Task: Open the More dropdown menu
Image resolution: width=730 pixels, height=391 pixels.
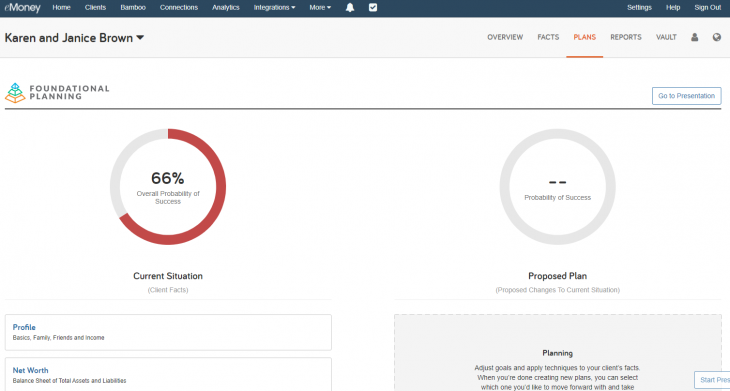Action: click(320, 7)
